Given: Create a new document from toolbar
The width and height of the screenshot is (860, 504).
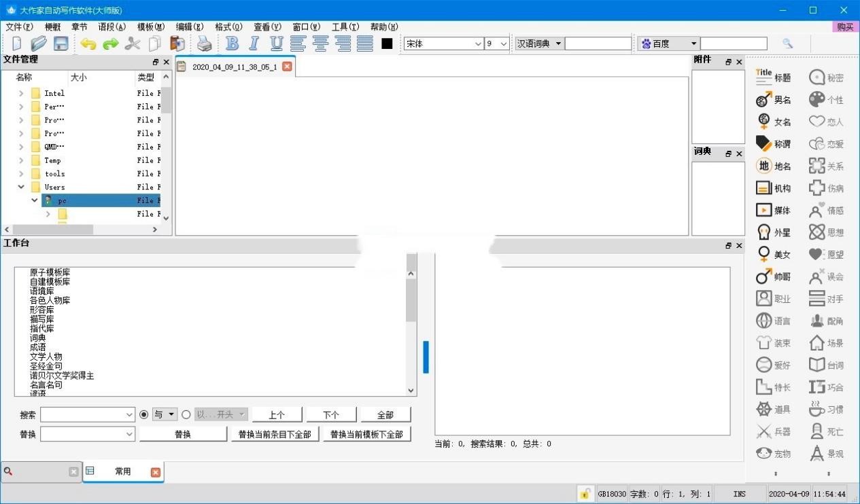Looking at the screenshot, I should point(16,43).
